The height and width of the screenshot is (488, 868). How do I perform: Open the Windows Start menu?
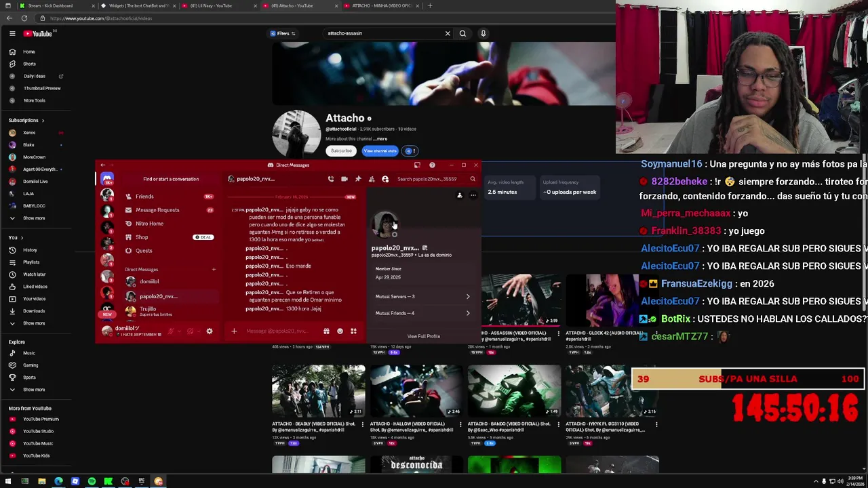pos(8,481)
